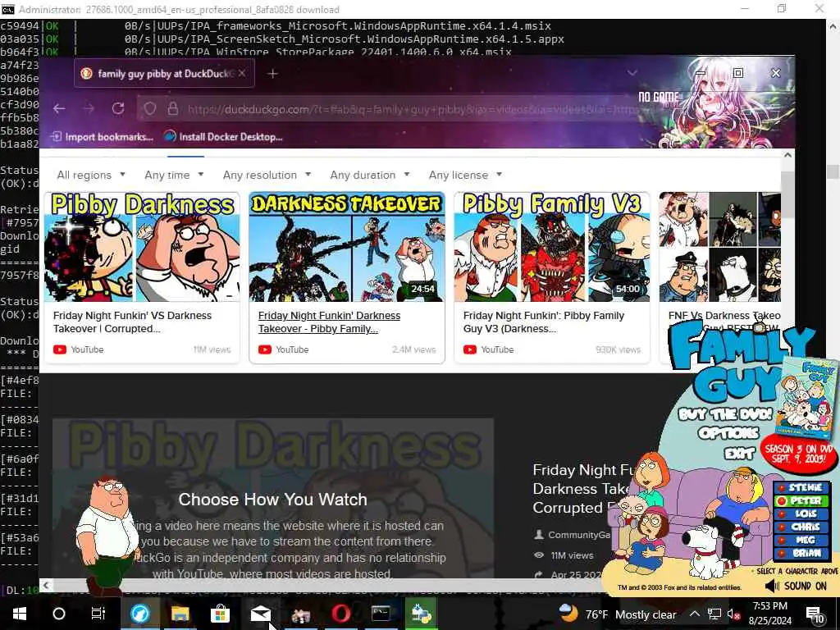This screenshot has height=630, width=840.
Task: Click the scroll up arrow on the results page
Action: (x=787, y=155)
